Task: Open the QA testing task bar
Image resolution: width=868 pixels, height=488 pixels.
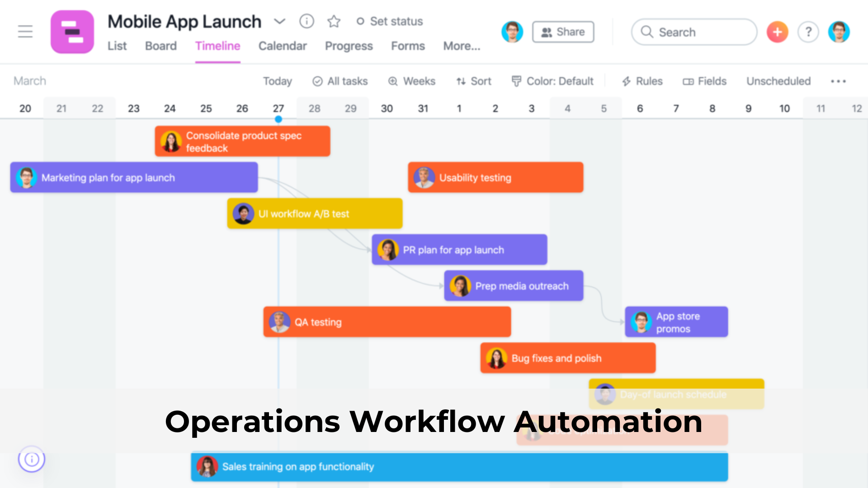Action: click(387, 322)
